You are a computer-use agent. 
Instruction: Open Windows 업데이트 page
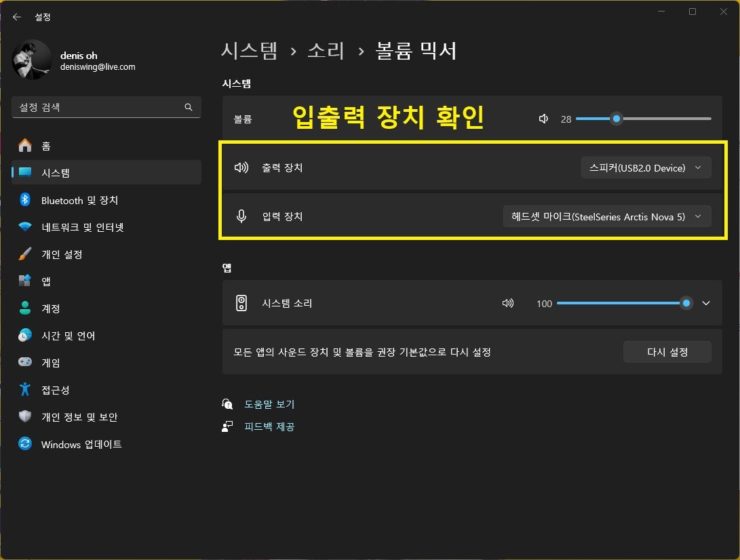click(x=106, y=444)
